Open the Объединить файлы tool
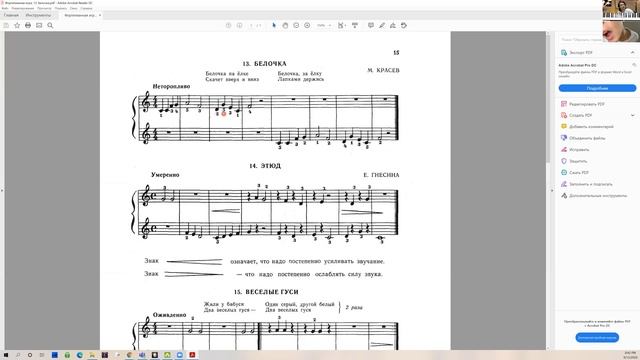The height and width of the screenshot is (360, 640). click(x=583, y=138)
